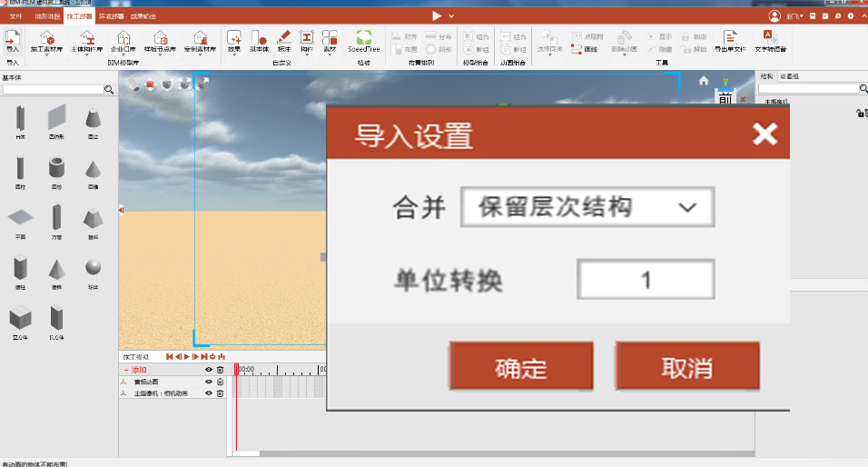
Task: Click the search magnifier in primitives panel
Action: [109, 89]
